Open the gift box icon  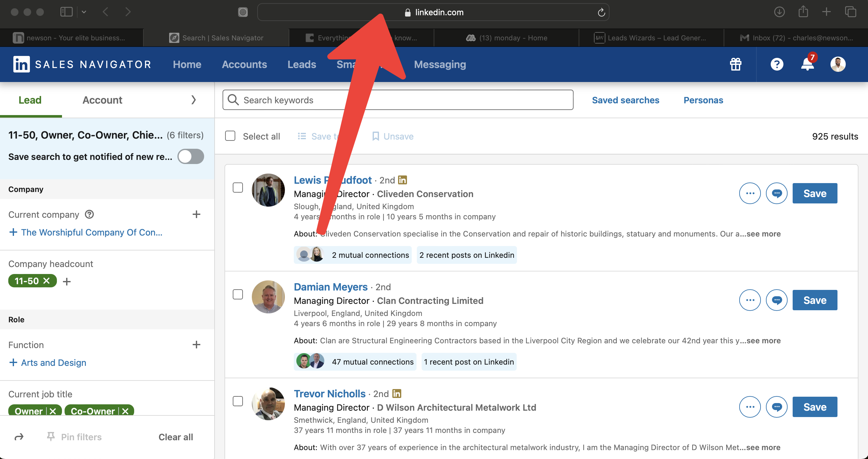(x=736, y=64)
